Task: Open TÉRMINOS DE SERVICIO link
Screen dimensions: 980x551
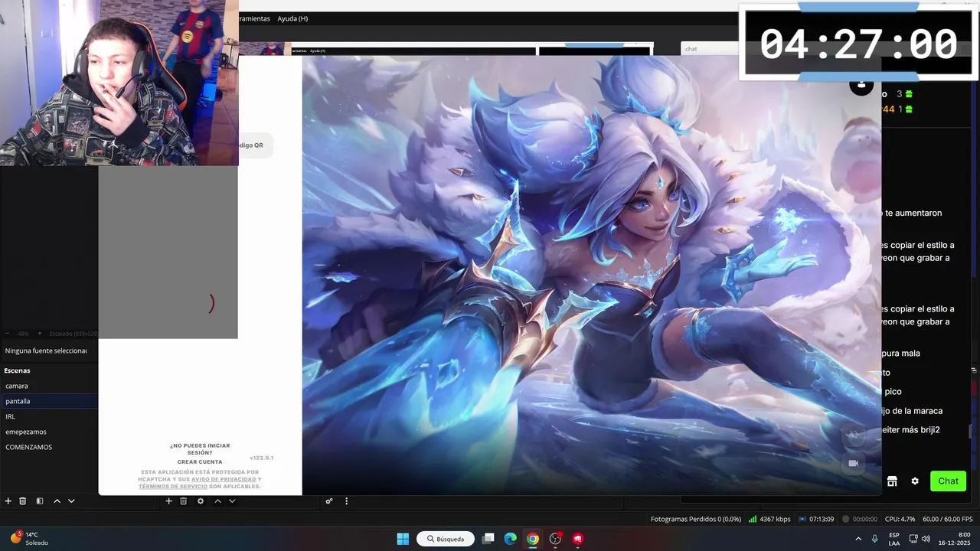Action: (173, 487)
